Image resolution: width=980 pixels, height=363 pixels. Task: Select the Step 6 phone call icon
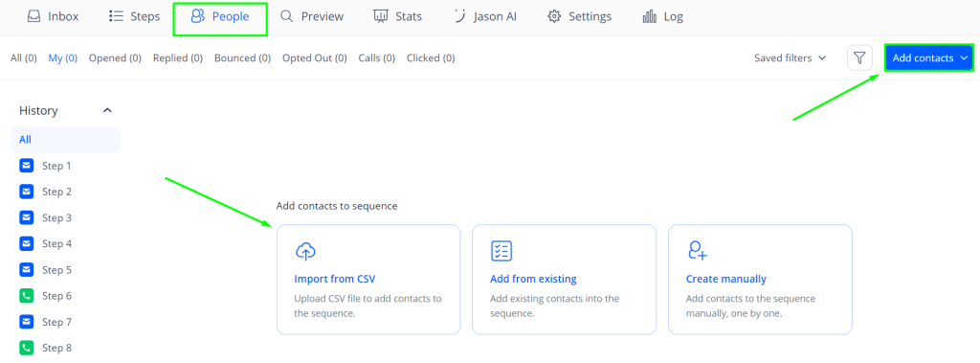click(x=26, y=296)
